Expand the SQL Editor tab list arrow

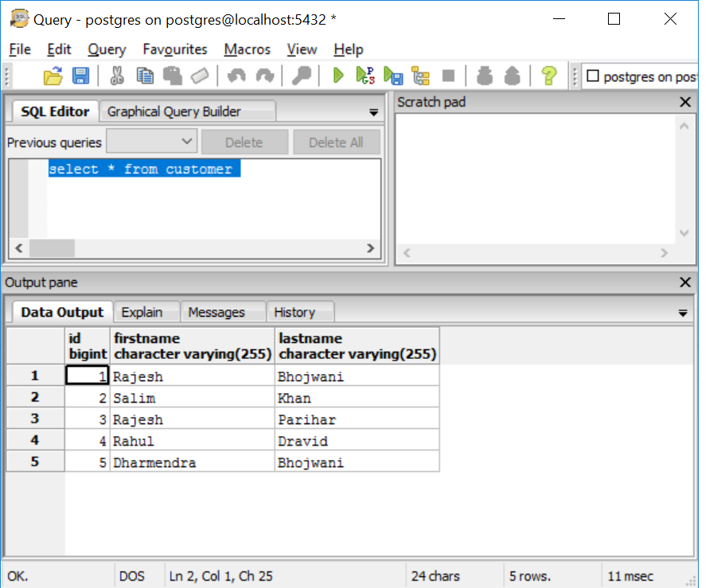[374, 113]
